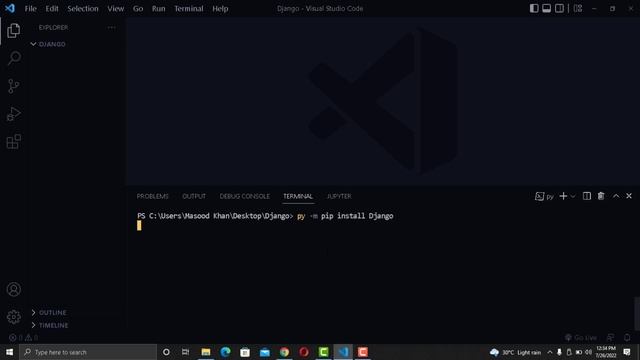Select the py terminal shell indicator
The height and width of the screenshot is (360, 640).
[544, 196]
